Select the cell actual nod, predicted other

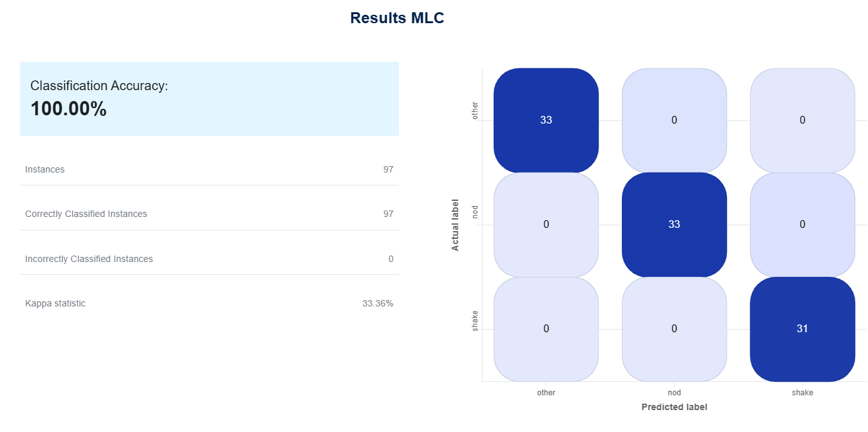[546, 225]
